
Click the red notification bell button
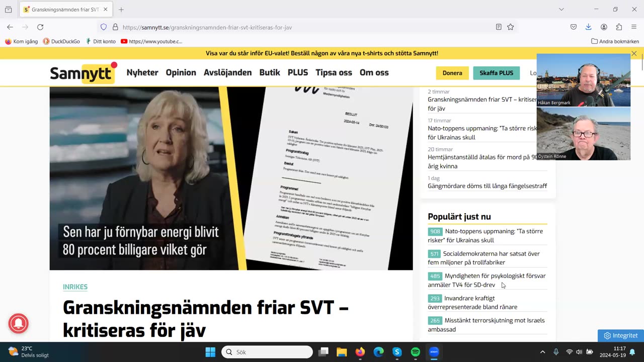point(18,323)
